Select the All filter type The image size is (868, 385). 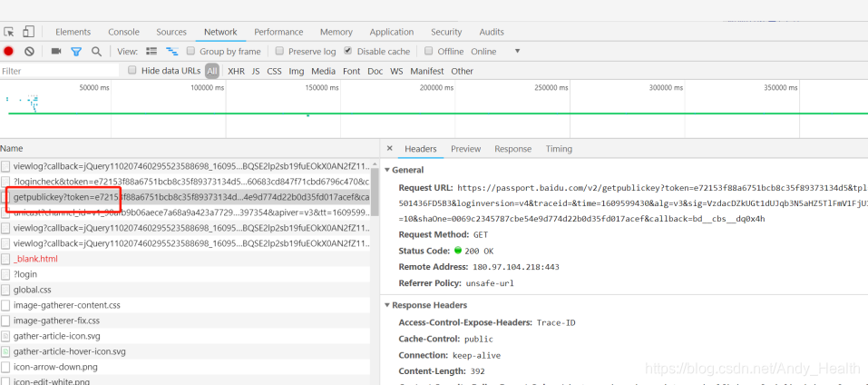pos(212,71)
